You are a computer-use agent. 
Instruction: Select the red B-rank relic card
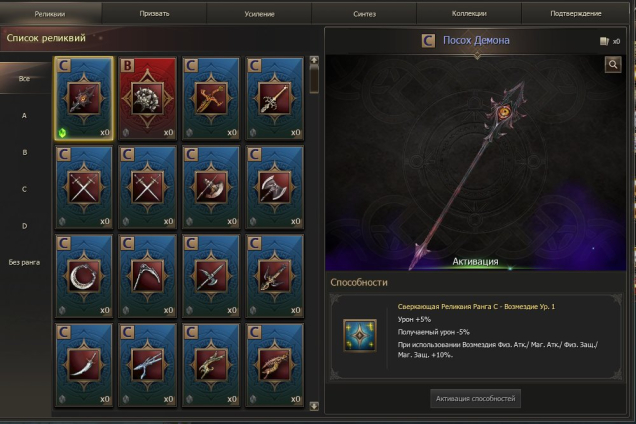coord(148,99)
